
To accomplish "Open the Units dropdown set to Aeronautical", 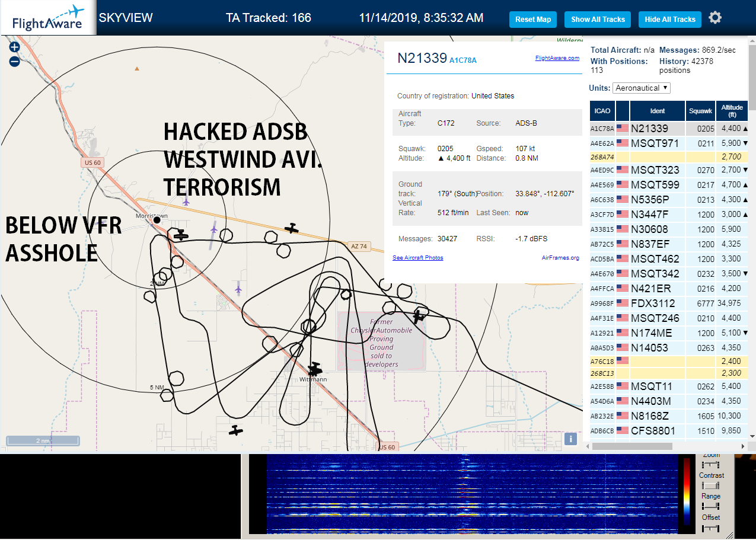I will (x=642, y=88).
